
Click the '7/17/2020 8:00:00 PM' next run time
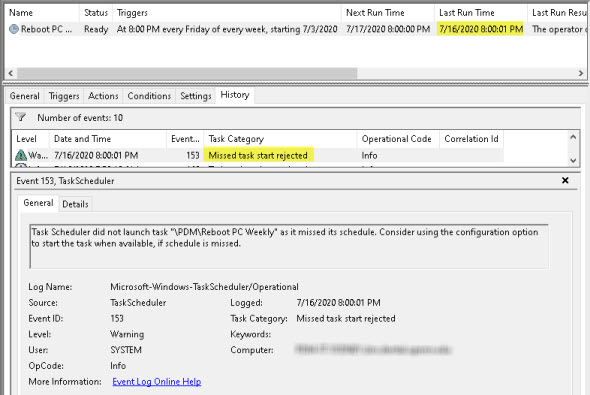click(x=388, y=29)
